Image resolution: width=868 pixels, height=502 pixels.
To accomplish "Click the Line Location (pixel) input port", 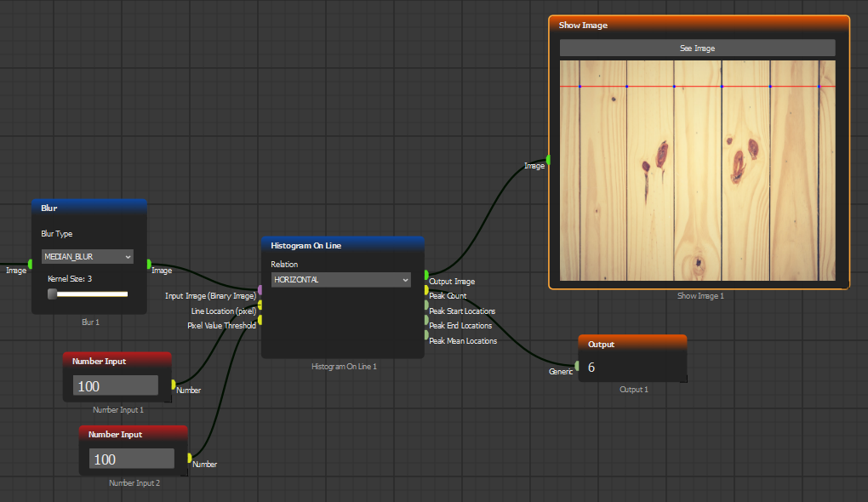I will (x=260, y=305).
